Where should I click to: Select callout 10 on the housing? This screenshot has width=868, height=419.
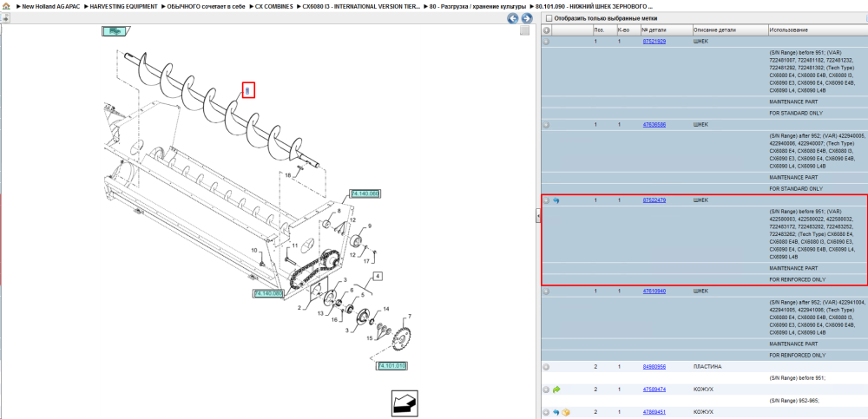click(254, 251)
